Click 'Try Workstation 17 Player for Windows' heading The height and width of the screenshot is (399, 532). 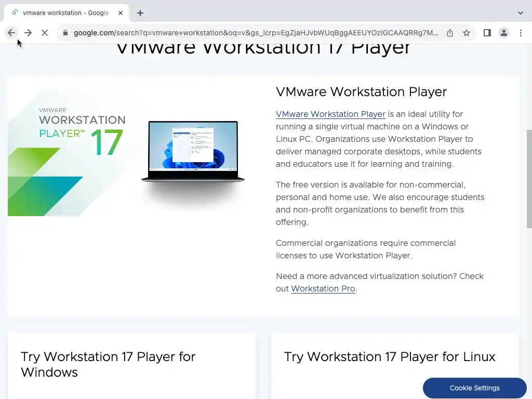(108, 364)
